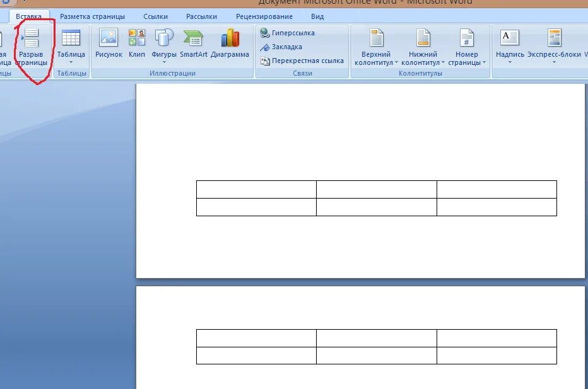Click the Таблицы group label
This screenshot has height=389, width=588.
pos(72,73)
